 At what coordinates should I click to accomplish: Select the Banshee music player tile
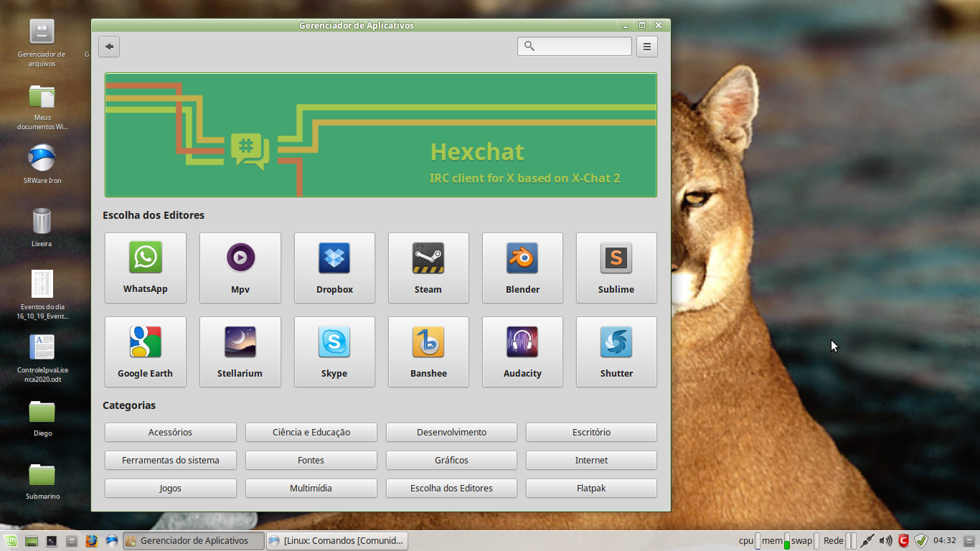[x=428, y=352]
